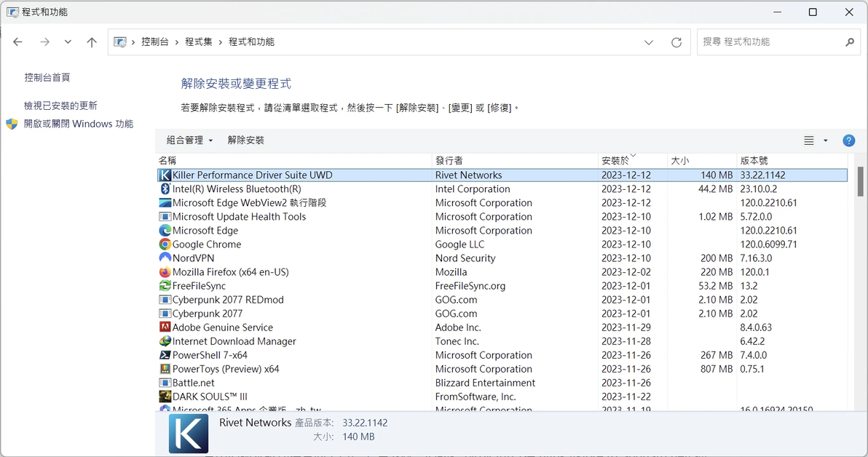Select the Google Chrome program icon
Screen dimensions: 868x457
tap(165, 244)
